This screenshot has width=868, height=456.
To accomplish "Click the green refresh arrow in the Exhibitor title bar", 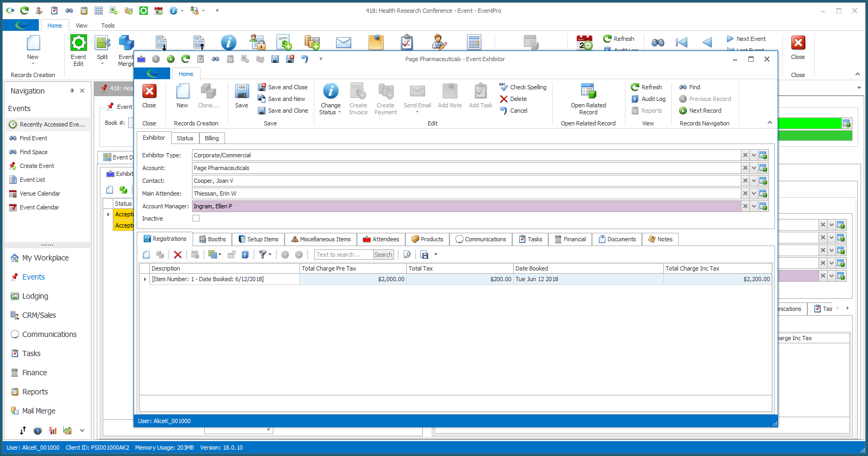I will [186, 59].
